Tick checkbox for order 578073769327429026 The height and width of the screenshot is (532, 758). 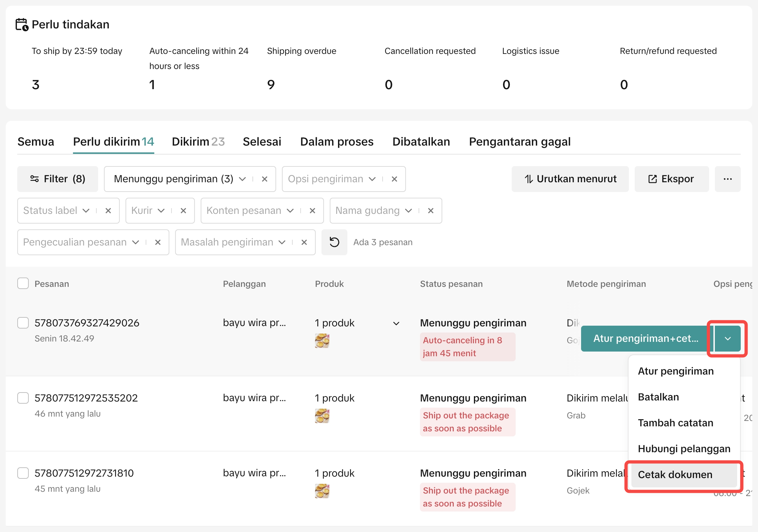pyautogui.click(x=23, y=323)
